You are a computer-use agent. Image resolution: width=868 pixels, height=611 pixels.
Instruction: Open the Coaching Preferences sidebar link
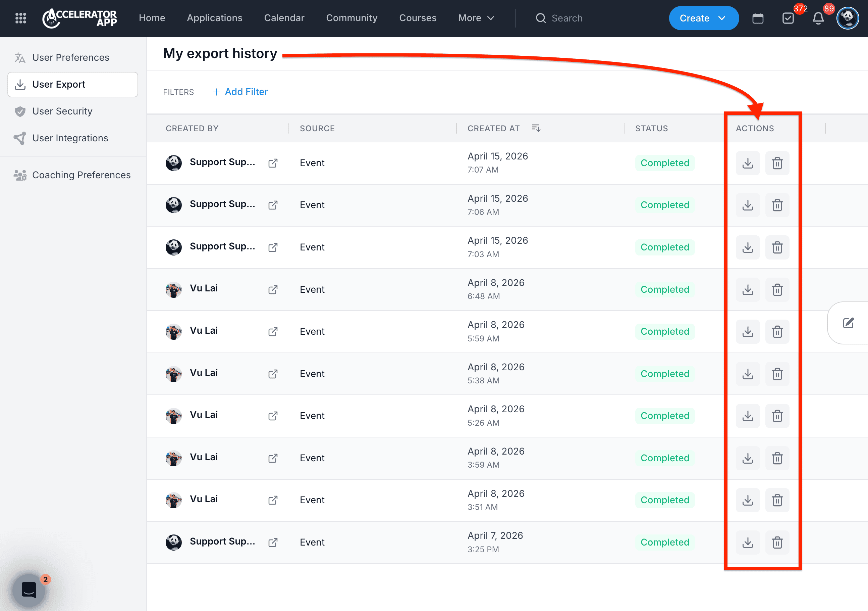tap(81, 175)
